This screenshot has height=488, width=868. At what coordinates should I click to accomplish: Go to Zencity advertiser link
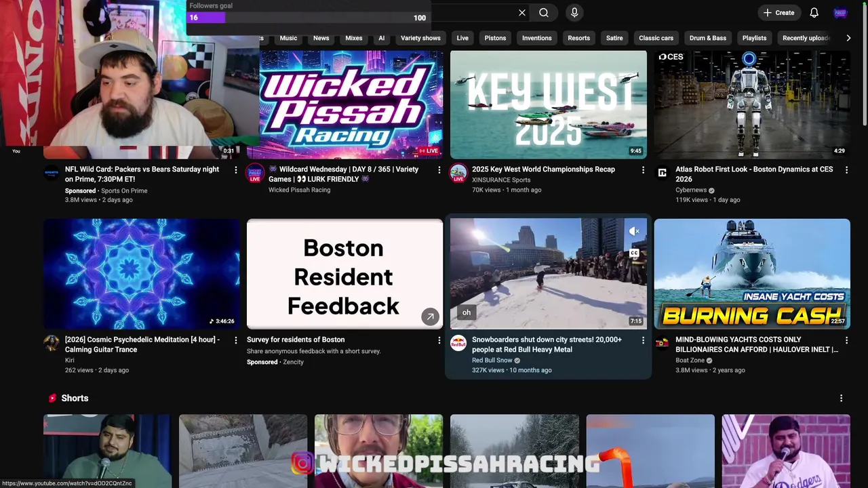293,362
